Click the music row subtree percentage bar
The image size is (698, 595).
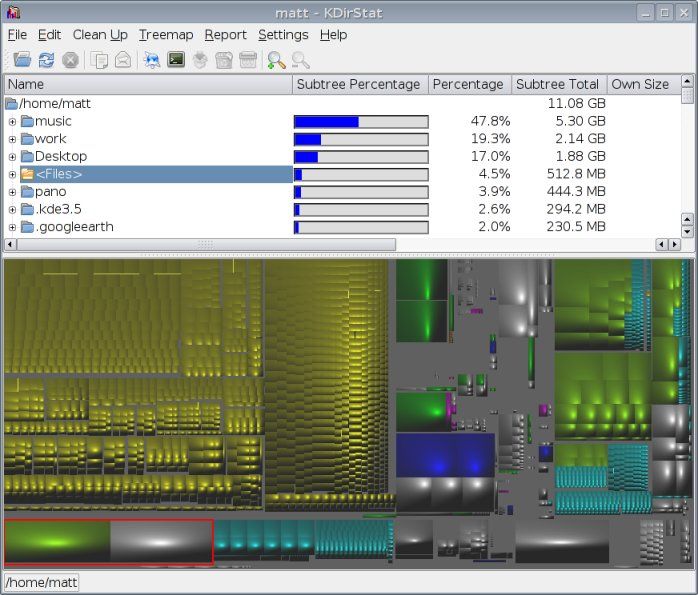point(361,121)
